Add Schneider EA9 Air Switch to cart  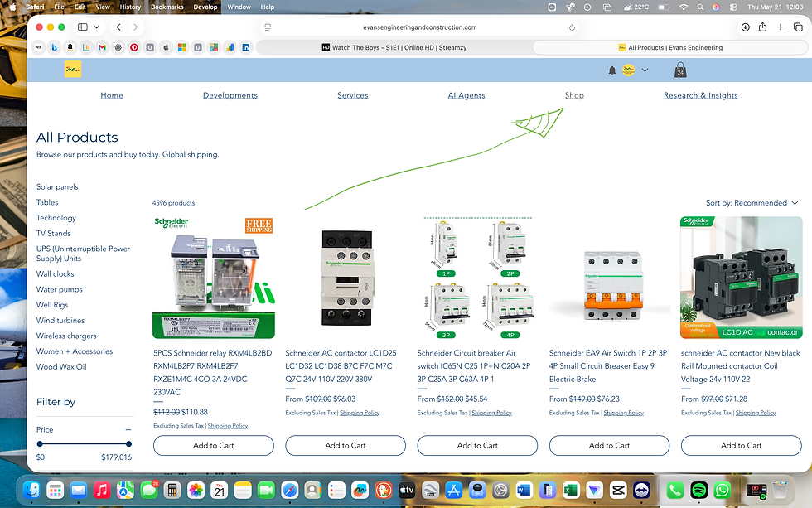point(610,445)
